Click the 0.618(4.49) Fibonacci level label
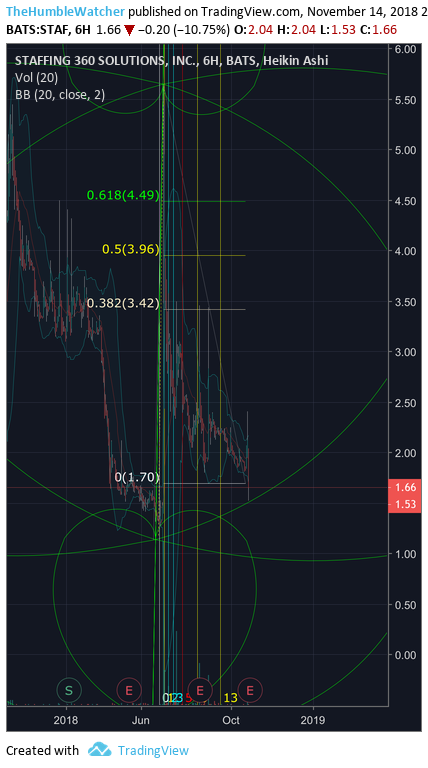Screen dimensions: 428x768 (123, 195)
